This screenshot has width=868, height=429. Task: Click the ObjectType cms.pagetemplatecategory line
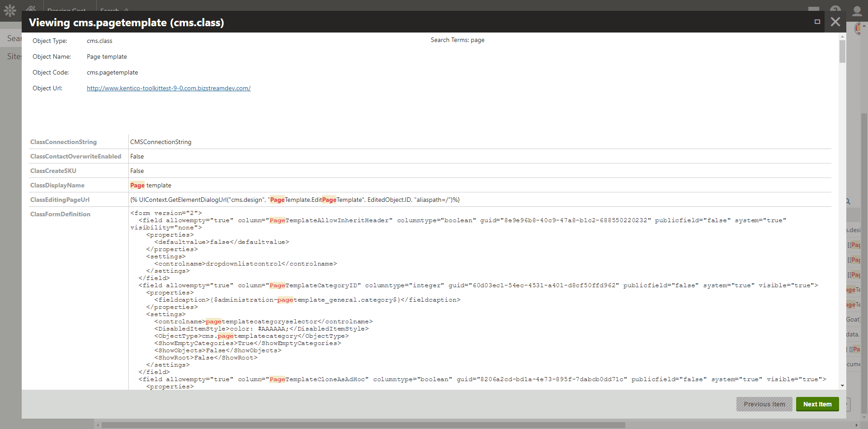[x=251, y=336]
